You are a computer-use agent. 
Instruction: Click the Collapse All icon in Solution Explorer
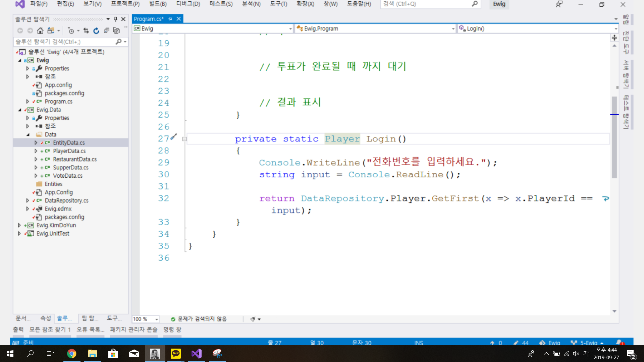[106, 31]
